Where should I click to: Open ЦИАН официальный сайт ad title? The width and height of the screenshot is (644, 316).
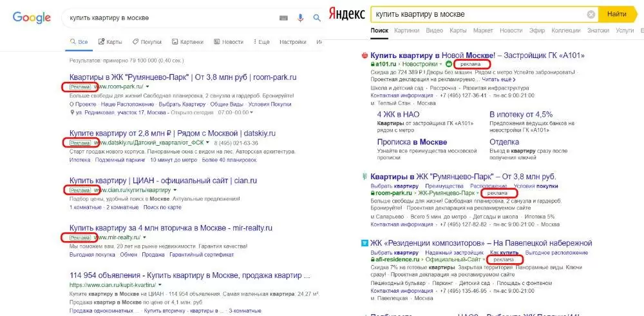coord(163,181)
